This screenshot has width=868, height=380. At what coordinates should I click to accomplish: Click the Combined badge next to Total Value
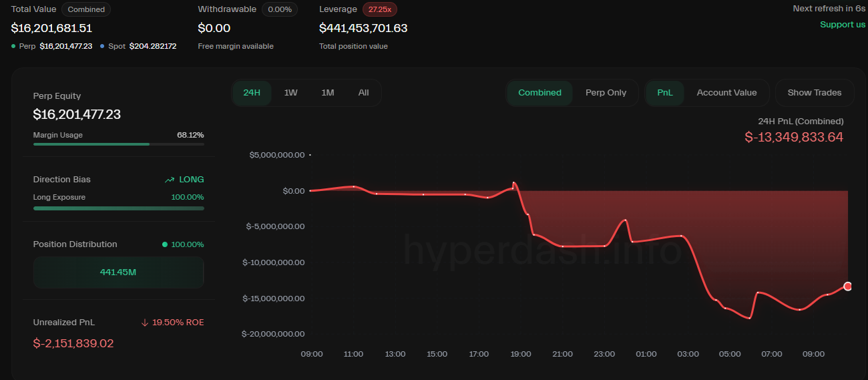point(86,9)
